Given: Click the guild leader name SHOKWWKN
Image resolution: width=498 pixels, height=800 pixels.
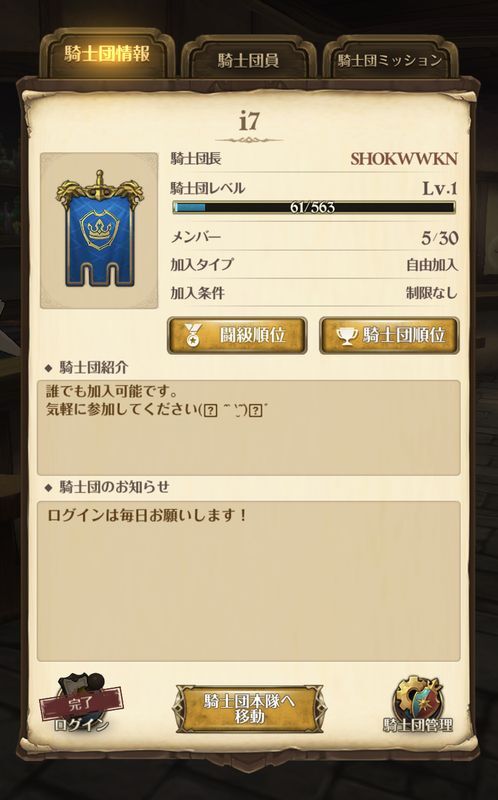Looking at the screenshot, I should point(404,159).
